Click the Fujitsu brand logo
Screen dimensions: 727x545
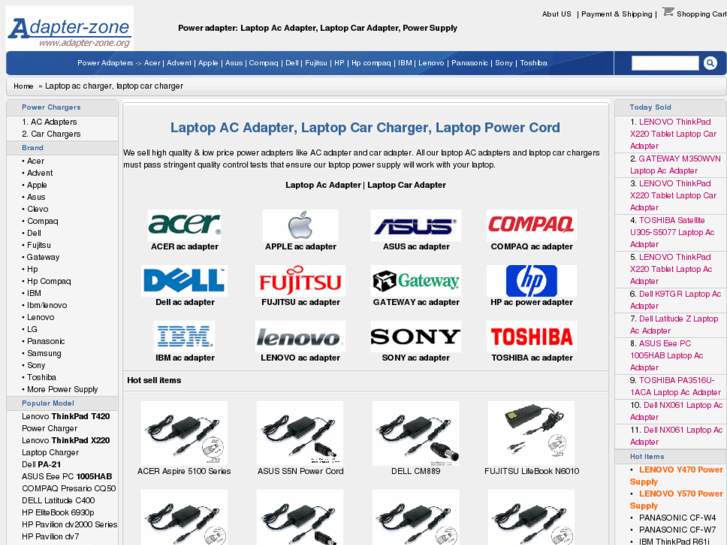point(300,281)
